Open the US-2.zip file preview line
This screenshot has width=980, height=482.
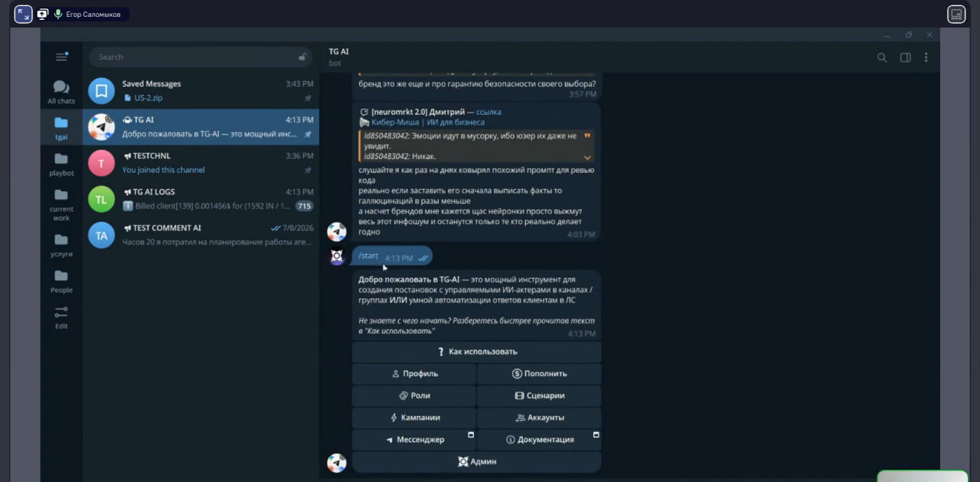point(143,98)
